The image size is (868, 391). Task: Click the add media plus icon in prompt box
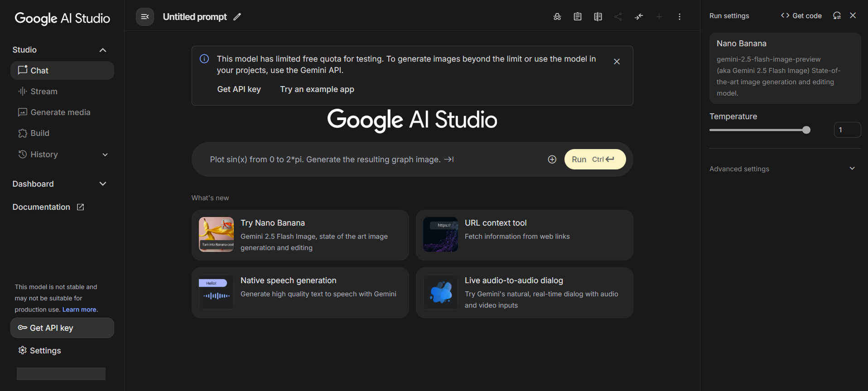tap(552, 159)
